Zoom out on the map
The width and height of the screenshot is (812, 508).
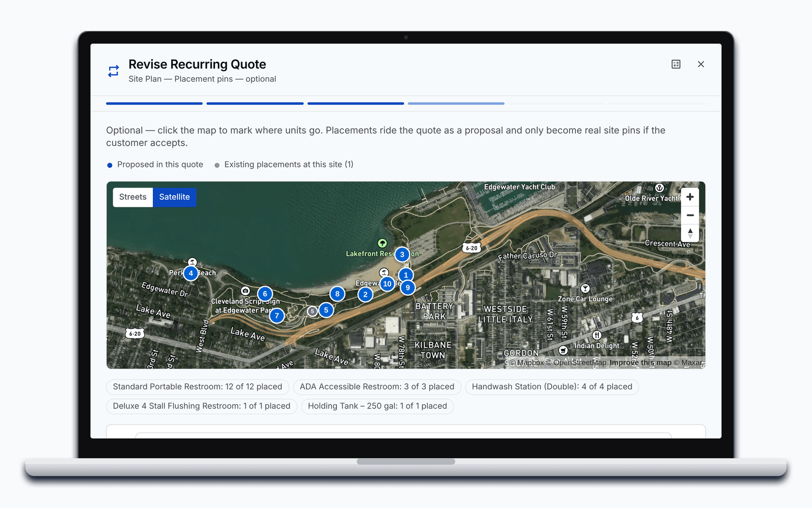point(690,215)
